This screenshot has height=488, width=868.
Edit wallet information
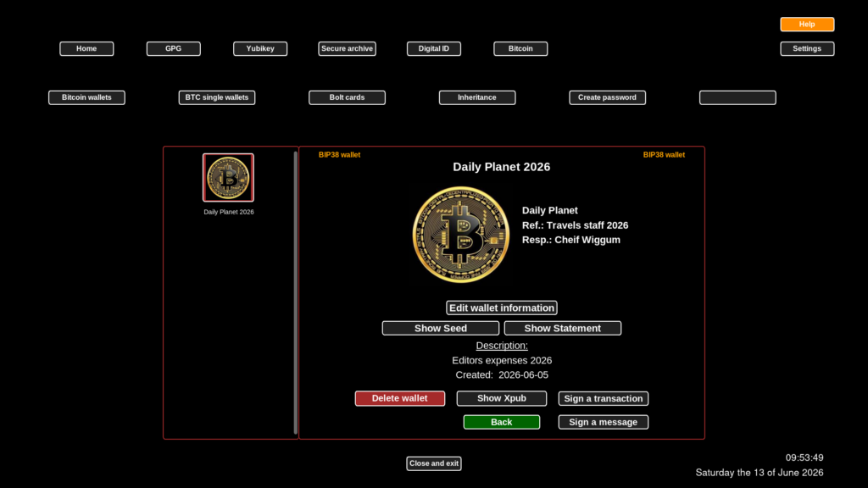click(x=502, y=308)
